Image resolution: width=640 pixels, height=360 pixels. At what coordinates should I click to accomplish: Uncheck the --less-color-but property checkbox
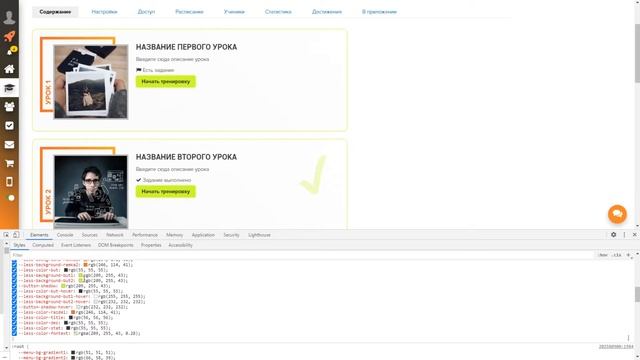click(x=14, y=270)
